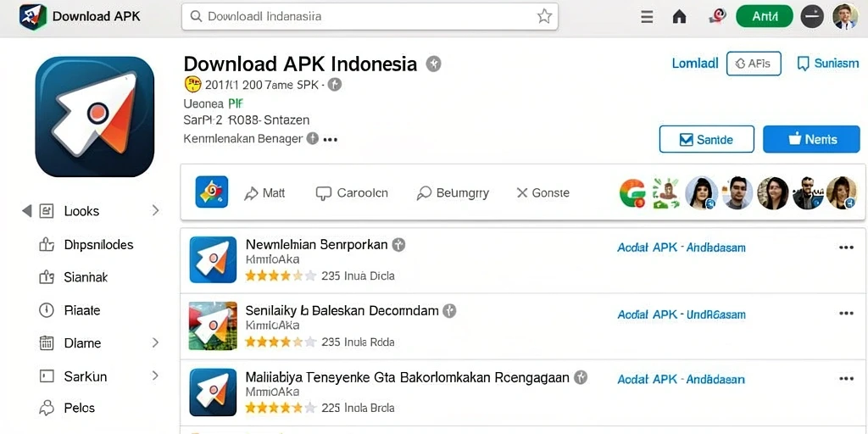Click the man with sunglasses avatar

(808, 193)
